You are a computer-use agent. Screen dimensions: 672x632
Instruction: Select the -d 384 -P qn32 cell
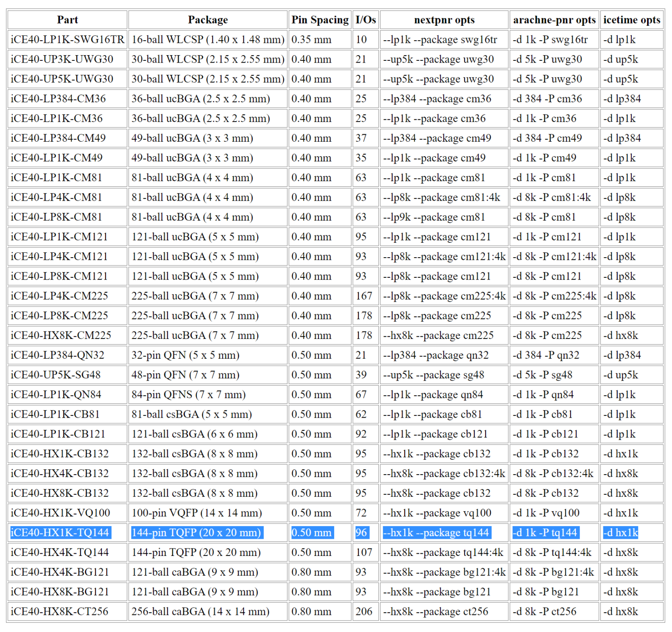pos(546,355)
